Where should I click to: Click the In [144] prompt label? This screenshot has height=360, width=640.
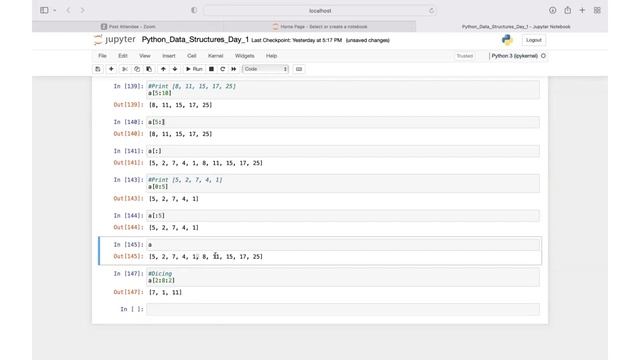click(x=129, y=216)
